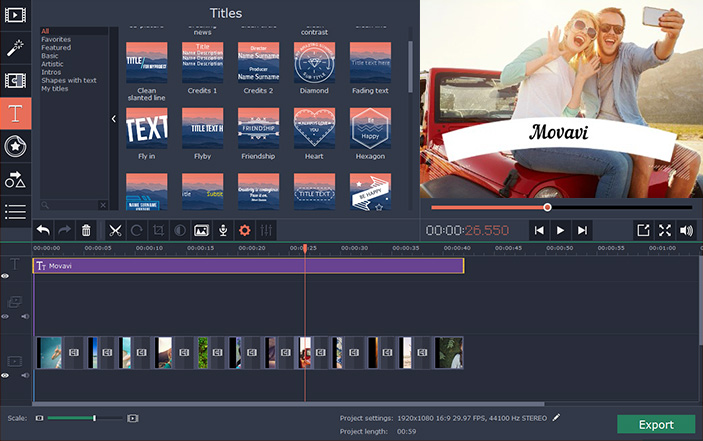This screenshot has width=703, height=441.
Task: Toggle video track visibility eye
Action: click(x=5, y=376)
